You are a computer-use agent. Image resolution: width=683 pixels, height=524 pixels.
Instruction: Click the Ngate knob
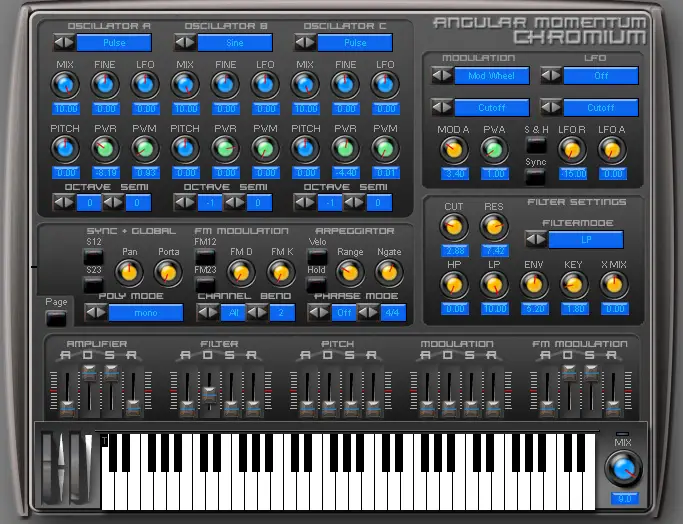click(389, 273)
